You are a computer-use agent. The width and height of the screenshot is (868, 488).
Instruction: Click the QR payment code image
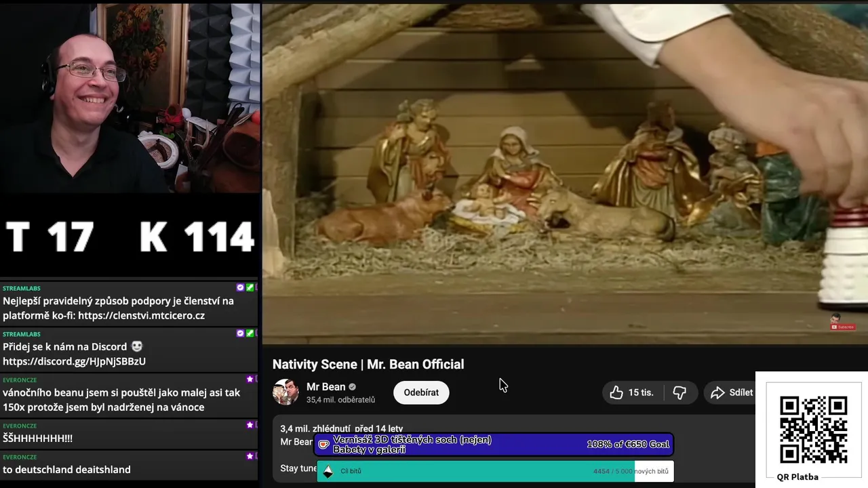click(813, 430)
